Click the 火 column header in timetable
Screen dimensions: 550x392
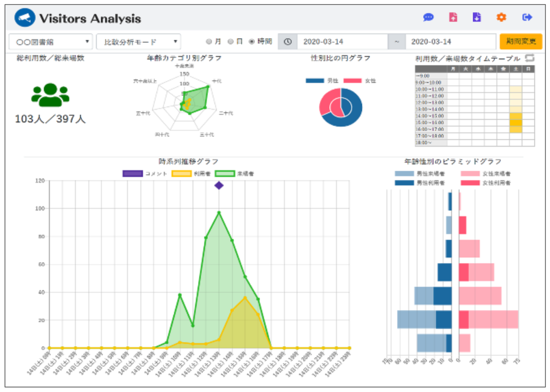[x=466, y=69]
